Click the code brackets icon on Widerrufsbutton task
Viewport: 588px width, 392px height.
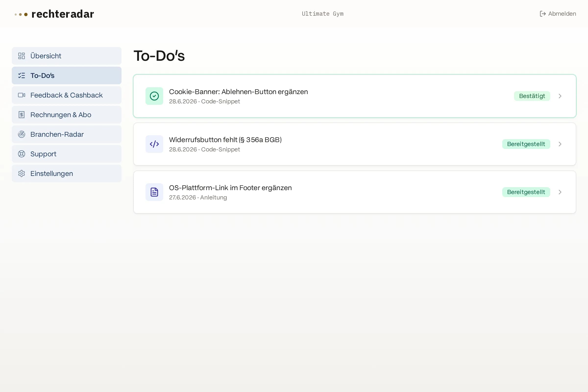[x=154, y=144]
